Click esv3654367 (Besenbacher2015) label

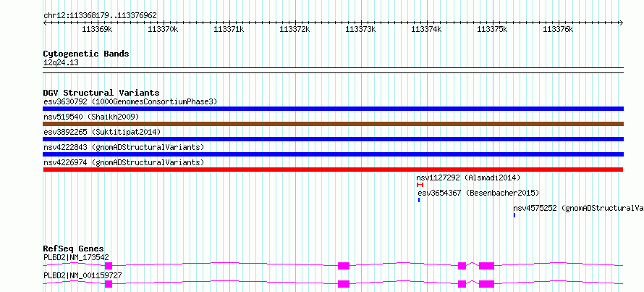coord(478,193)
